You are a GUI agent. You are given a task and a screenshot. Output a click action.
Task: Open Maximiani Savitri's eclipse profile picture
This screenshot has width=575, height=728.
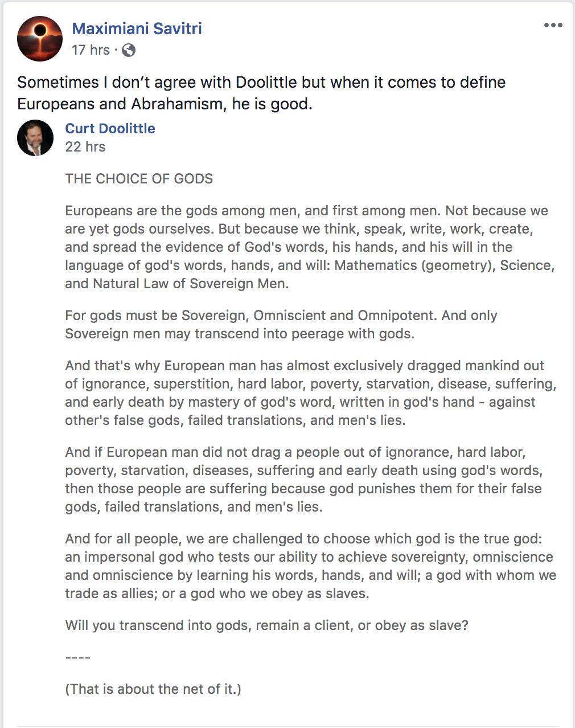(x=39, y=39)
